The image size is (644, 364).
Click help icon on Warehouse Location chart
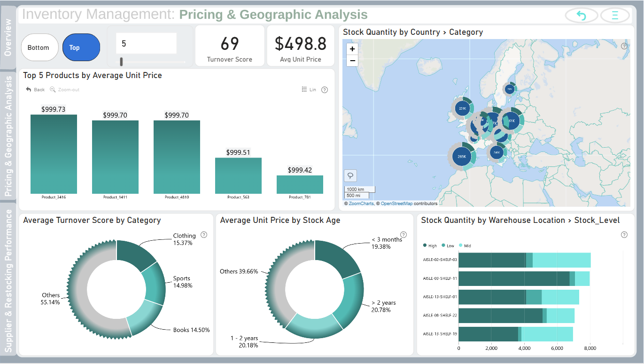click(x=624, y=235)
